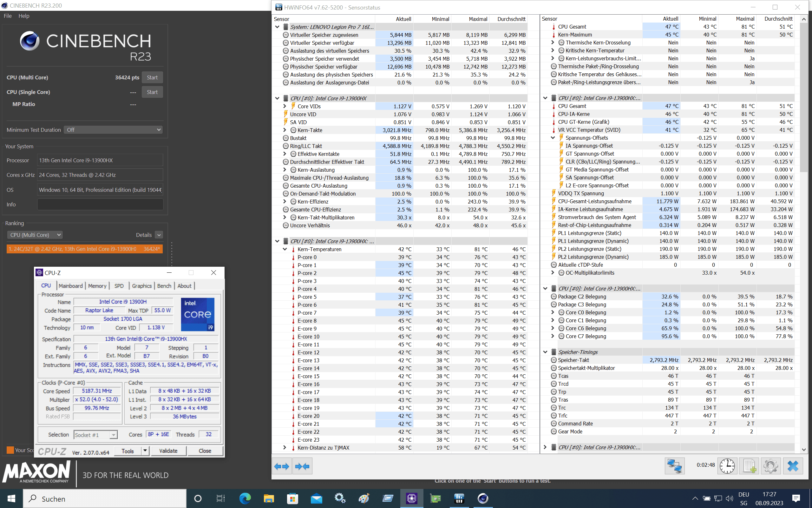The width and height of the screenshot is (812, 508).
Task: Reset the HWiNFO sensor clock timer
Action: click(x=727, y=466)
